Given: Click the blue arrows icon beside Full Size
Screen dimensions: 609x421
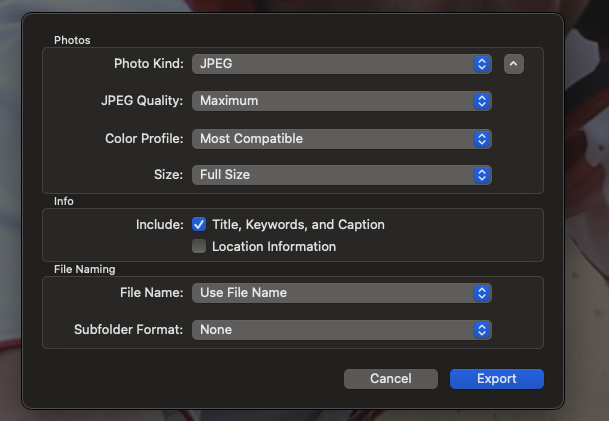Looking at the screenshot, I should (482, 175).
